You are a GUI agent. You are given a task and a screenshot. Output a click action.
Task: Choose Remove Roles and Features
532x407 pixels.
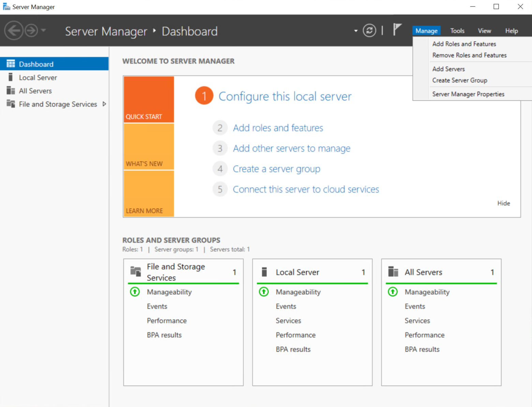[469, 55]
